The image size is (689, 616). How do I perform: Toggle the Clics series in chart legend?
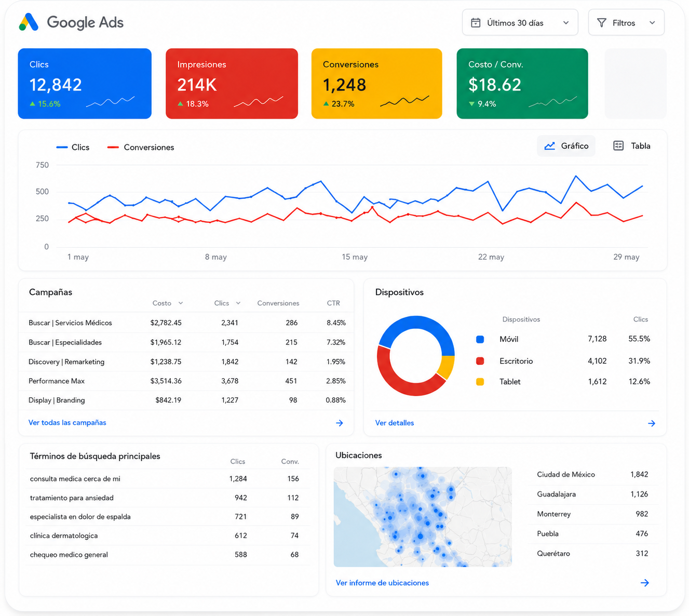tap(73, 148)
